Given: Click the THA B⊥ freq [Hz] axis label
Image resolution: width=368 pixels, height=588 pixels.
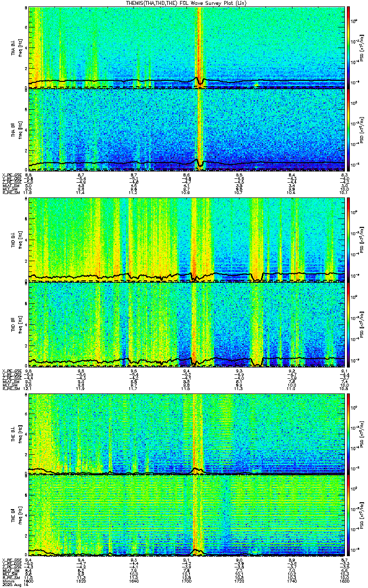Looking at the screenshot, I should (20, 48).
